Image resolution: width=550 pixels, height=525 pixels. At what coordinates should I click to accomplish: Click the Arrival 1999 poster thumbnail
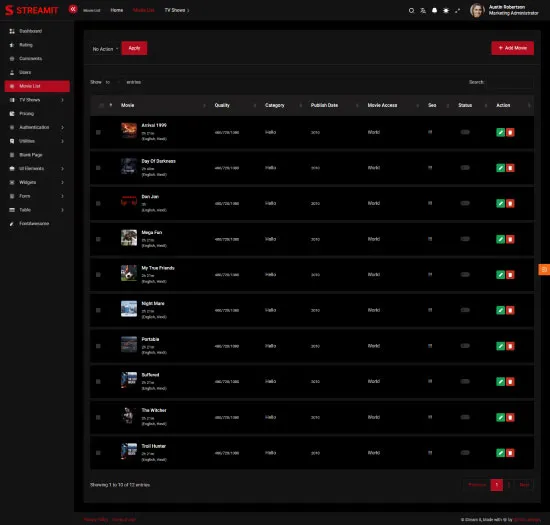click(x=129, y=130)
